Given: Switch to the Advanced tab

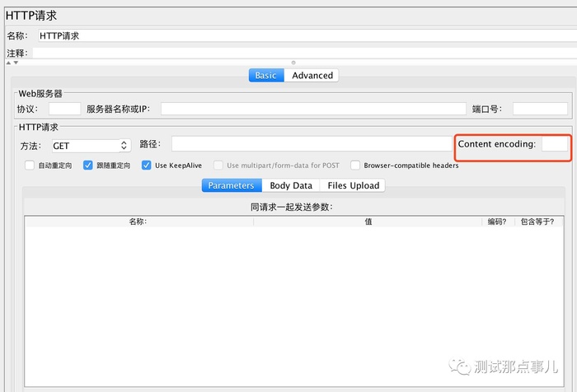Looking at the screenshot, I should pyautogui.click(x=312, y=76).
